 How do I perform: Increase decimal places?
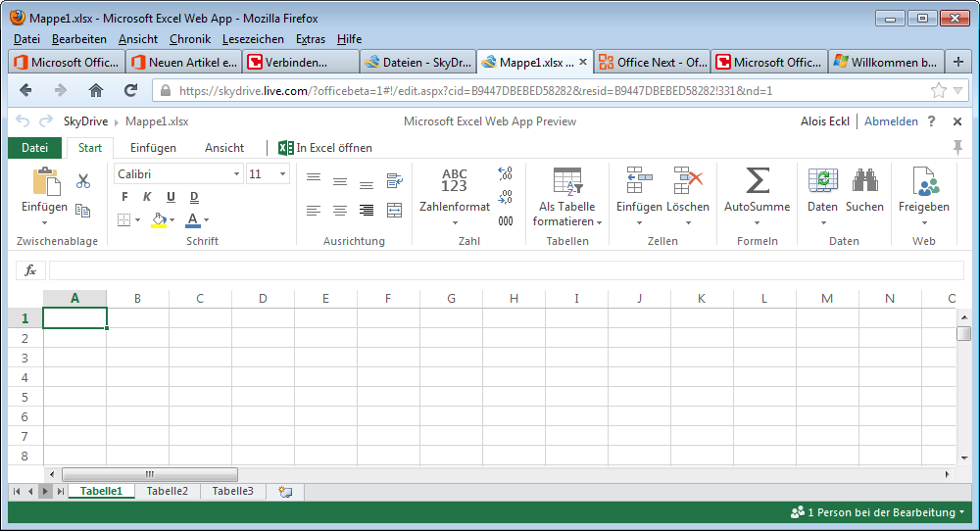point(505,173)
